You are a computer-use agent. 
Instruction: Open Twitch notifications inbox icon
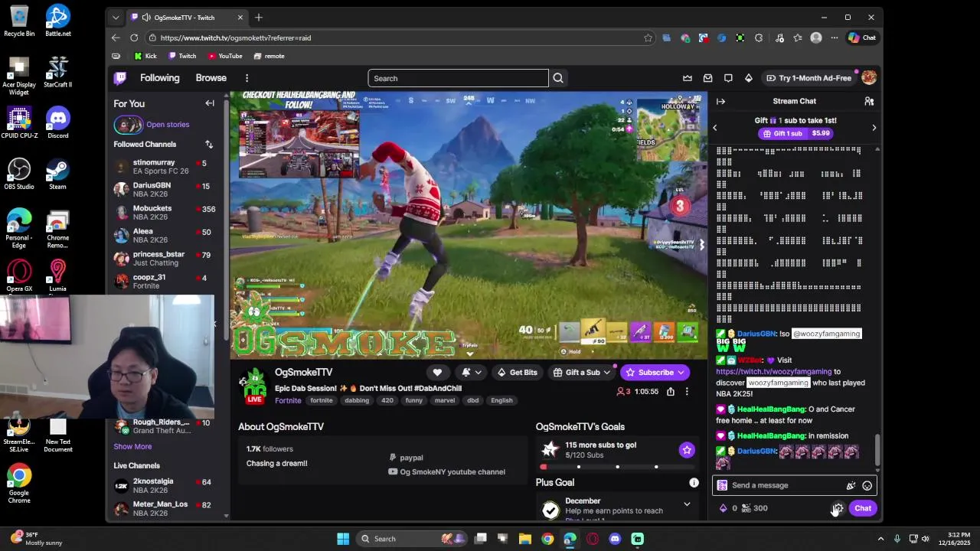tap(707, 78)
